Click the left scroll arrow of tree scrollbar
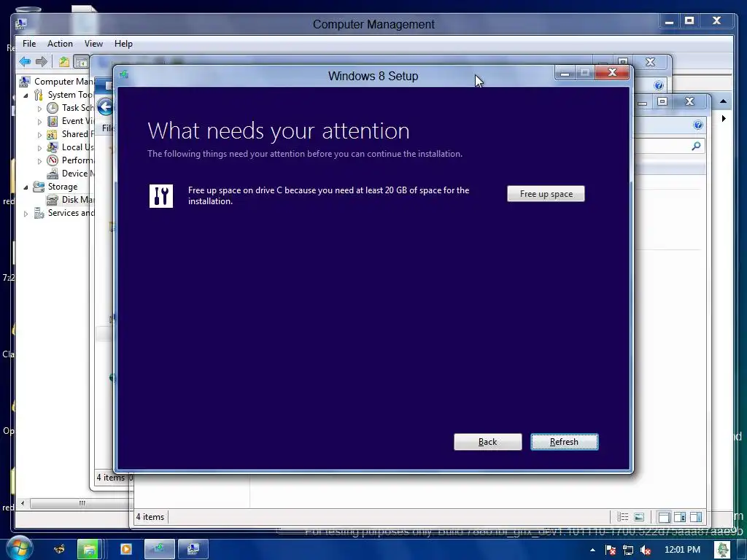Viewport: 747px width, 560px height. point(23,503)
